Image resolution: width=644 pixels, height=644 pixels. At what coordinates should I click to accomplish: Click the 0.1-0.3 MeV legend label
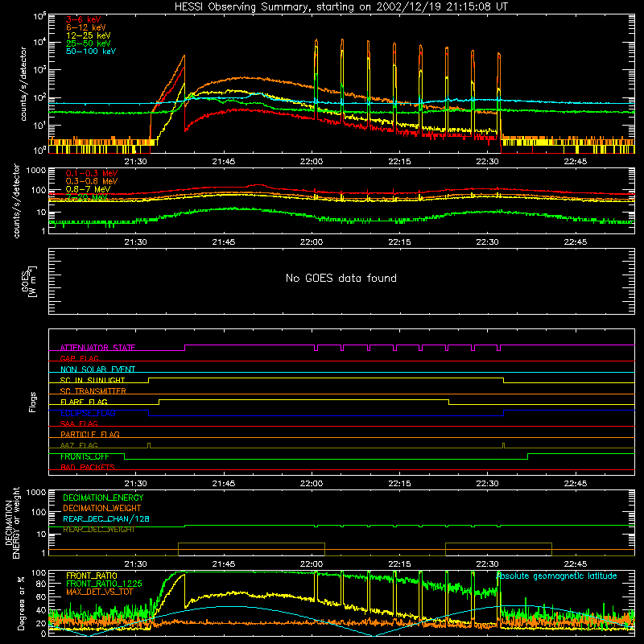coord(92,173)
